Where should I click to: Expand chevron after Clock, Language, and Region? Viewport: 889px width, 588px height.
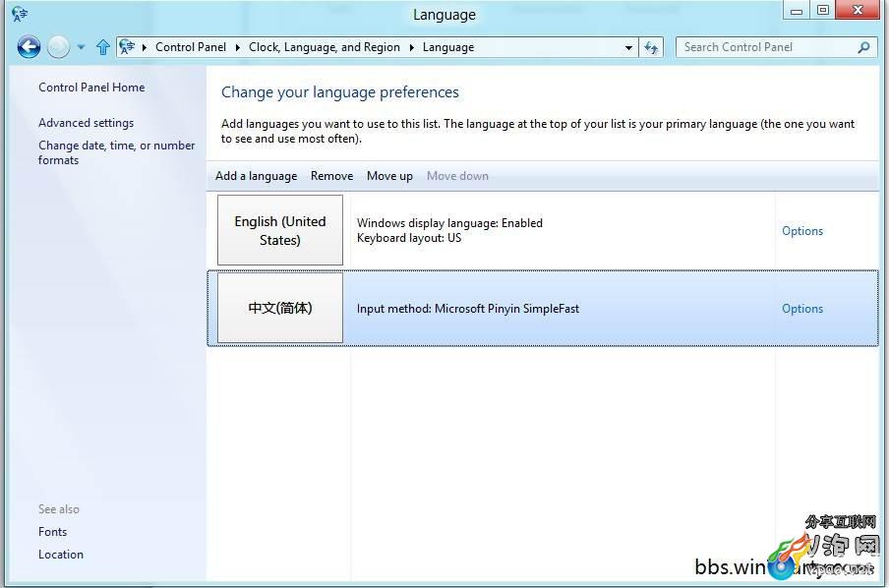pyautogui.click(x=412, y=47)
